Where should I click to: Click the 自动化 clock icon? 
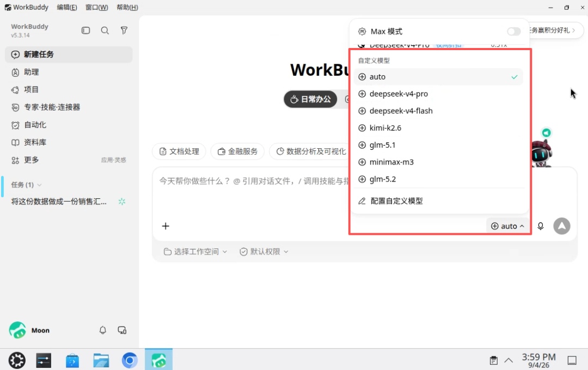(15, 125)
